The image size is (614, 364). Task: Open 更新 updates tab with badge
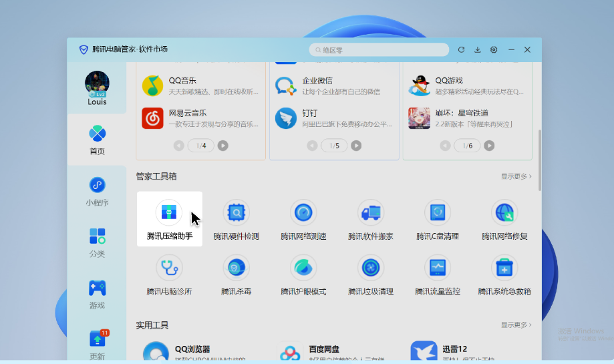[97, 345]
